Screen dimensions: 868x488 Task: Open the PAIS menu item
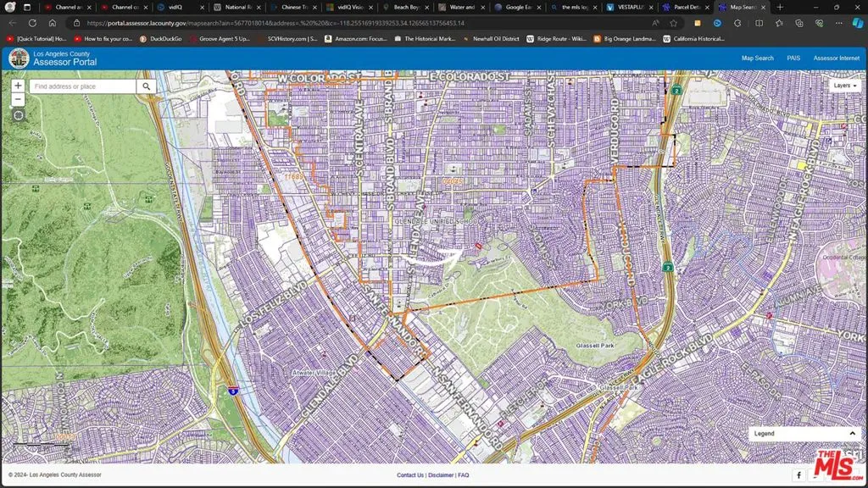pos(793,58)
